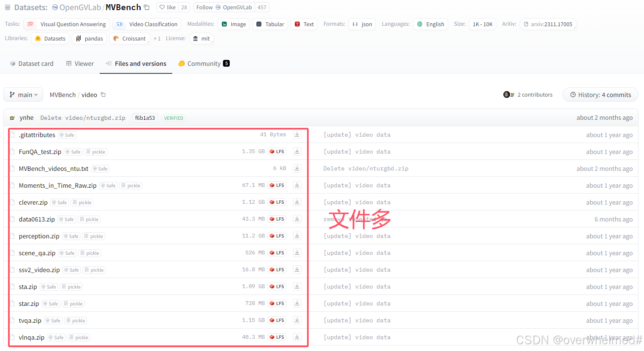Open the 2 contributors link
This screenshot has height=351, width=644.
(x=535, y=95)
